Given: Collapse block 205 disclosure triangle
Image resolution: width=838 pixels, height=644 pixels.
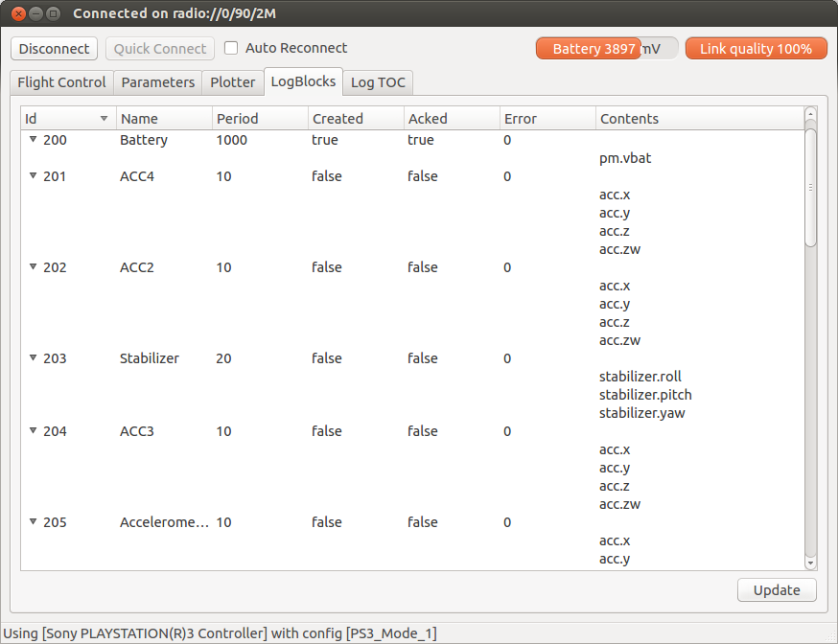Looking at the screenshot, I should tap(34, 521).
